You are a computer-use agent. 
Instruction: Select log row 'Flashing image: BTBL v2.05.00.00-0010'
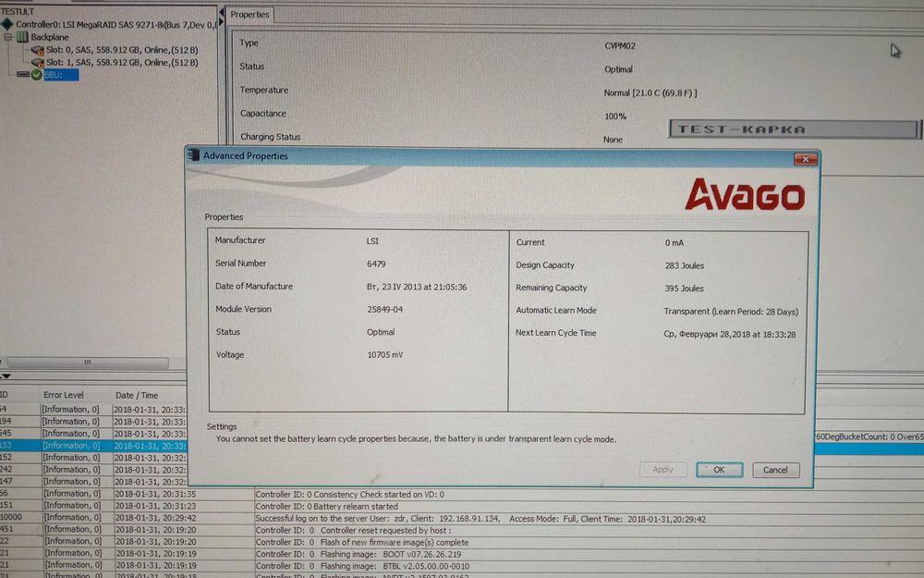pyautogui.click(x=462, y=566)
